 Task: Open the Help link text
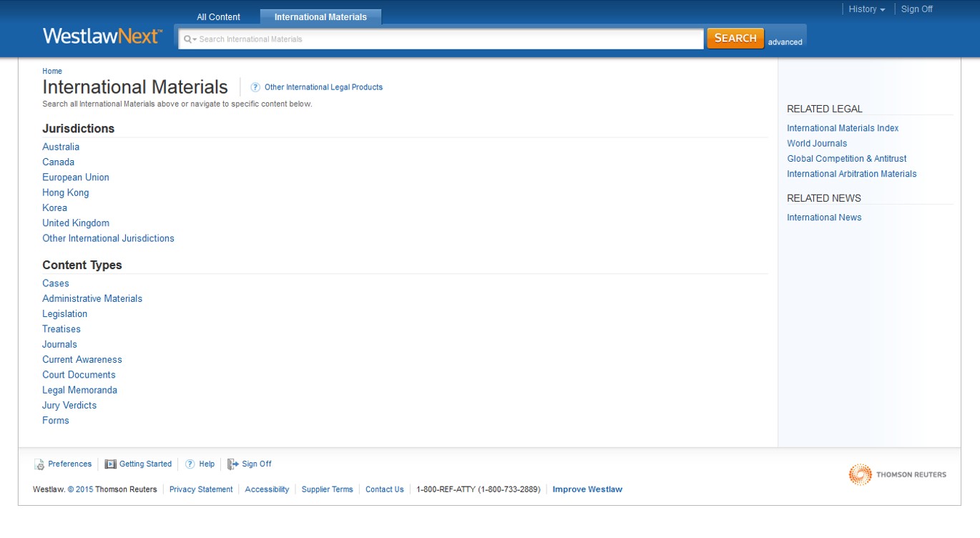coord(207,464)
